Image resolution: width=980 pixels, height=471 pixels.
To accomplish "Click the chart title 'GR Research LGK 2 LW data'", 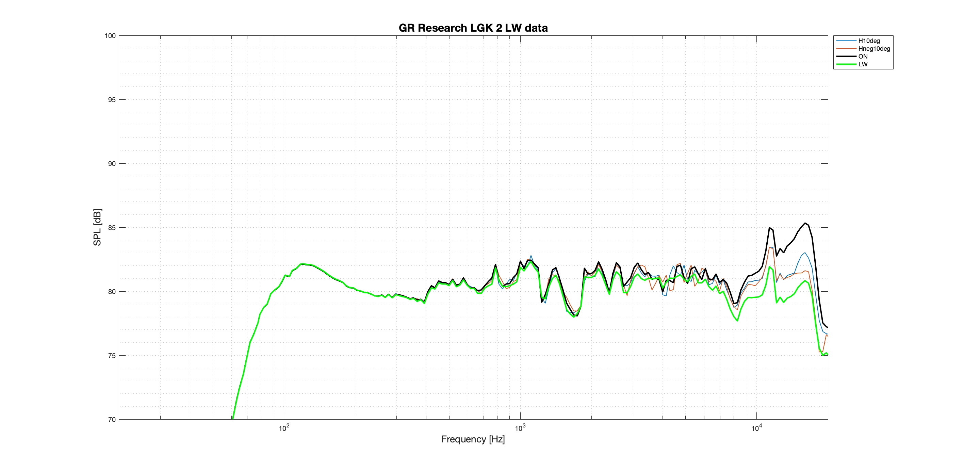I will point(473,28).
